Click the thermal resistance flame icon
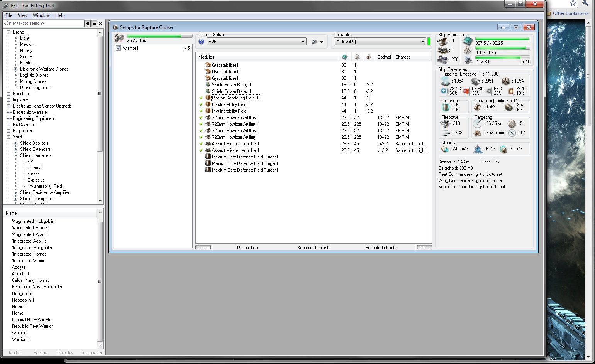595x364 pixels. pyautogui.click(x=466, y=91)
